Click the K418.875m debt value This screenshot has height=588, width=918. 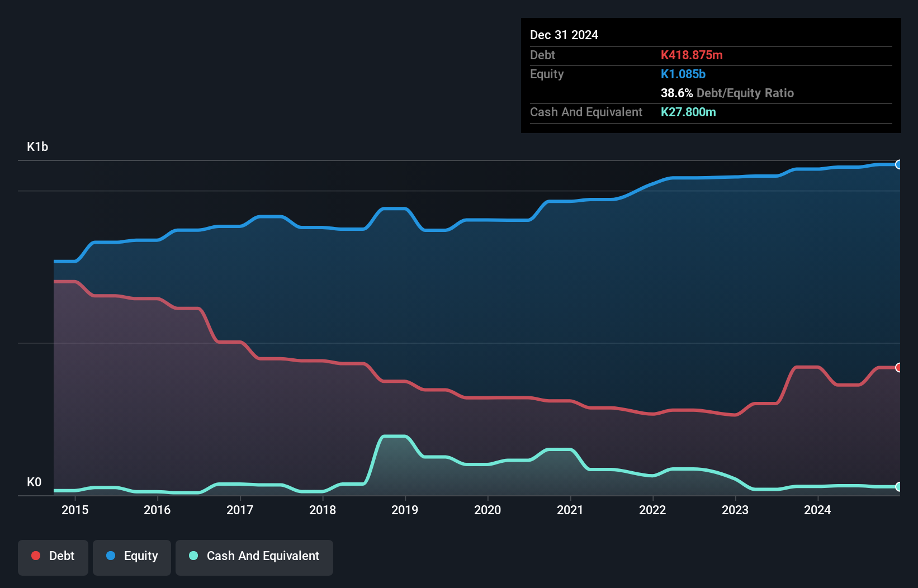click(x=692, y=55)
